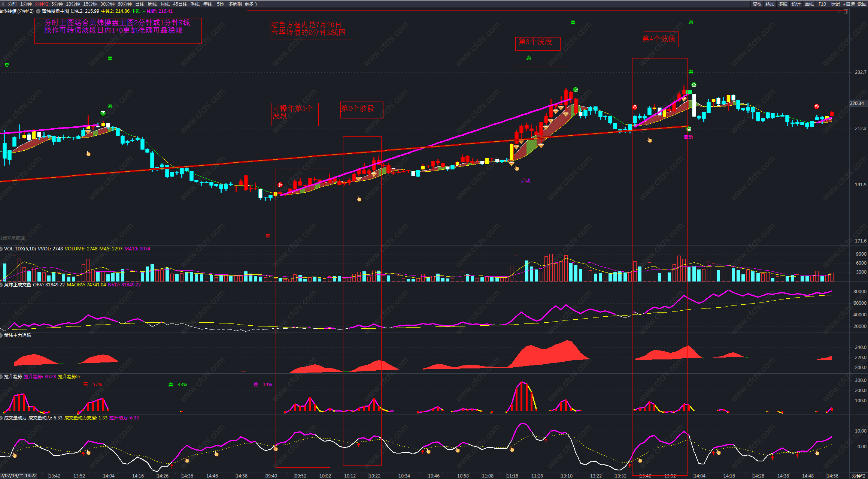Open the 黄炜操盘主图 indicator dropdown circle

coord(38,11)
